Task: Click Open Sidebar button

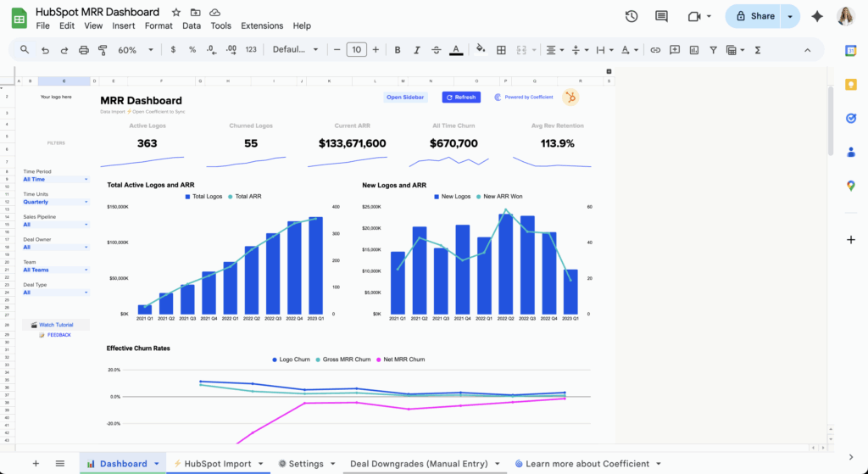Action: click(x=405, y=98)
